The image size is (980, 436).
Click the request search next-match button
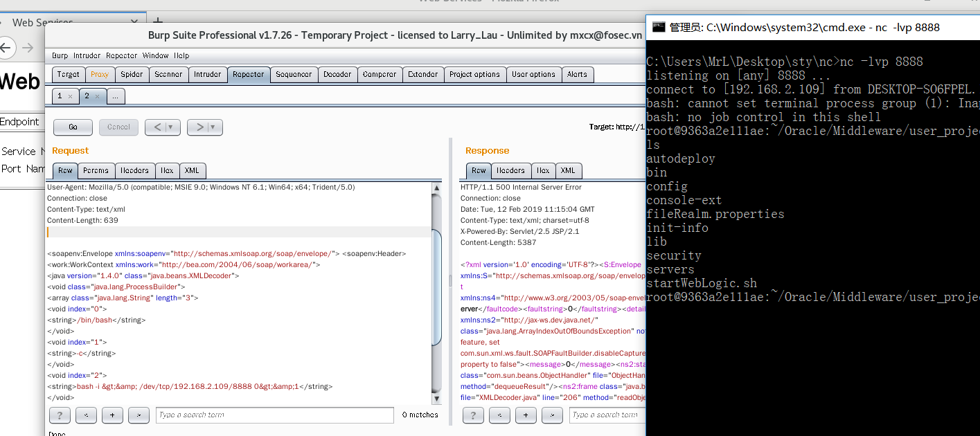(139, 415)
